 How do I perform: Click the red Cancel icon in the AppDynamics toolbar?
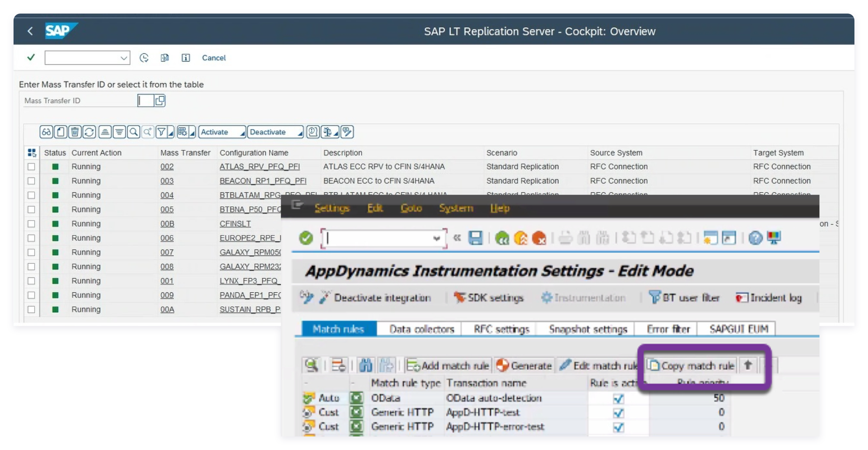pos(539,238)
